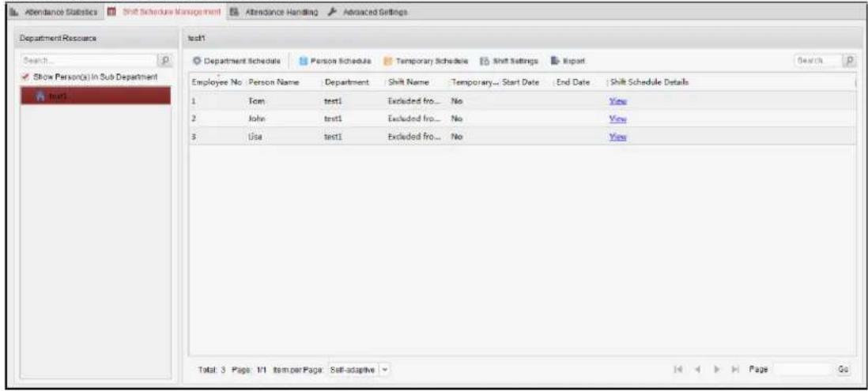Click the Report toolbar button
The image size is (868, 391).
pos(568,60)
